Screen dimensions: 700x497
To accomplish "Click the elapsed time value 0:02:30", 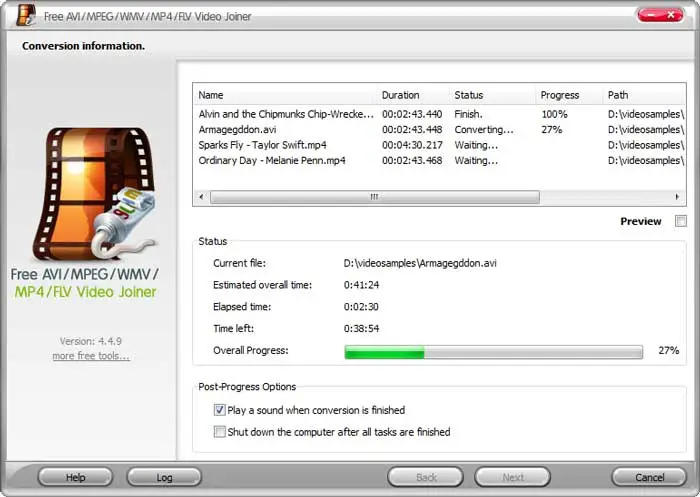I will point(361,307).
